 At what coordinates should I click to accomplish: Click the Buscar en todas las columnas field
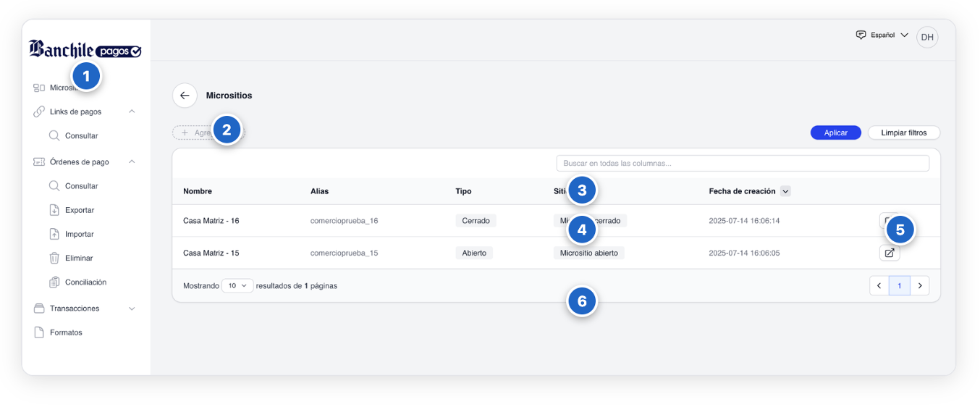[743, 163]
